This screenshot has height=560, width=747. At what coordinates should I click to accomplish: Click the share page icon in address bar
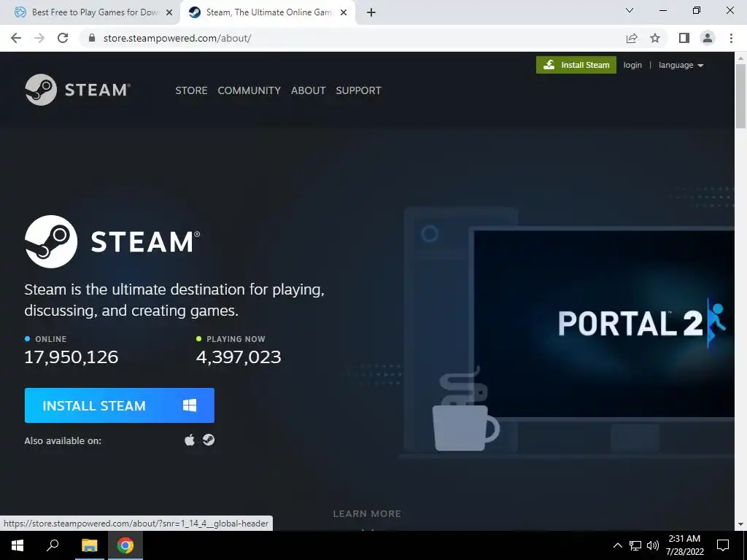click(x=632, y=38)
